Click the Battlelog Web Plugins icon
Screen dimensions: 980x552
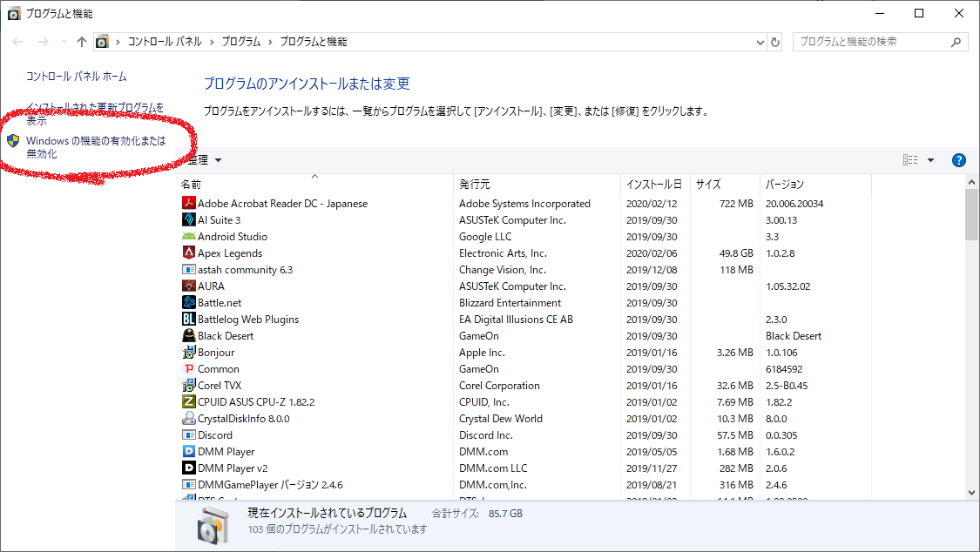[x=188, y=319]
